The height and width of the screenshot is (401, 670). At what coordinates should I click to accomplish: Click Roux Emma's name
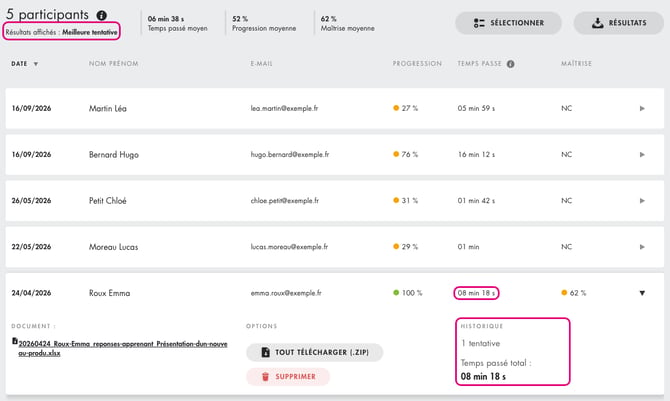pos(109,293)
